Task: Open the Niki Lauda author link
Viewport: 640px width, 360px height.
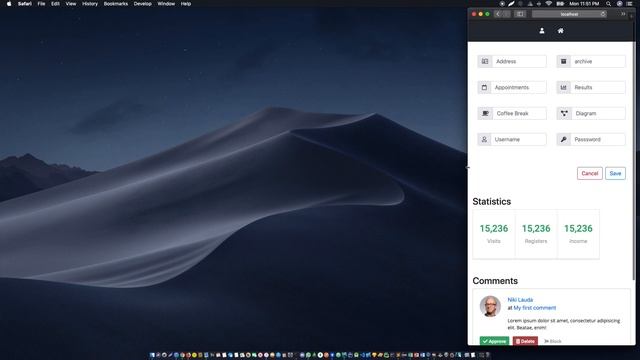Action: coord(520,300)
